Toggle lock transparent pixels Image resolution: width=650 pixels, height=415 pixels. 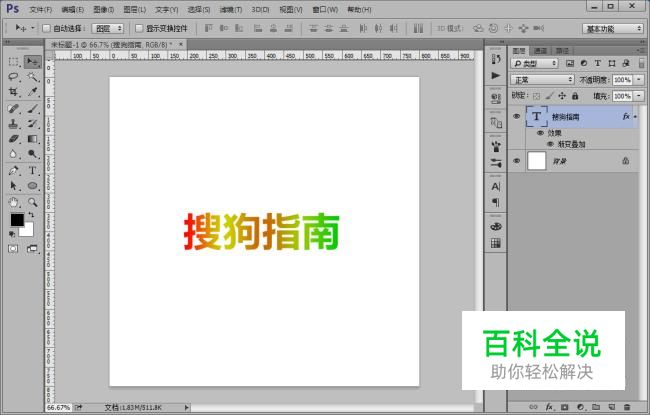pyautogui.click(x=536, y=96)
